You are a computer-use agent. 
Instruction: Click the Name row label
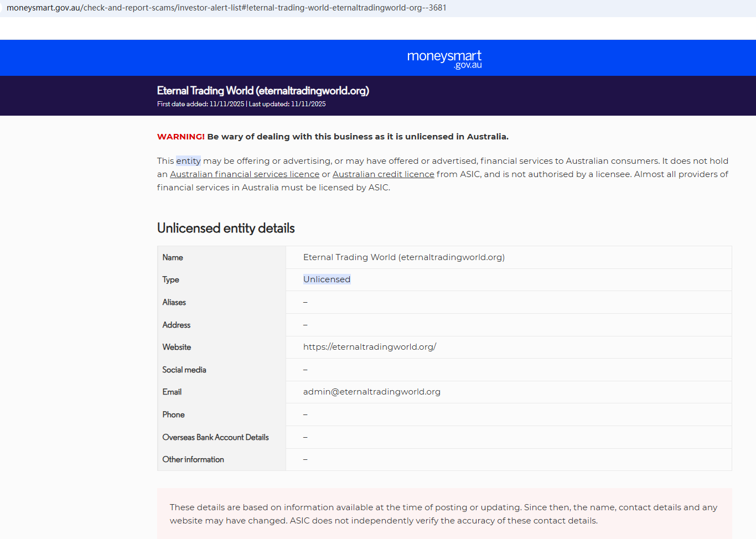pos(173,257)
